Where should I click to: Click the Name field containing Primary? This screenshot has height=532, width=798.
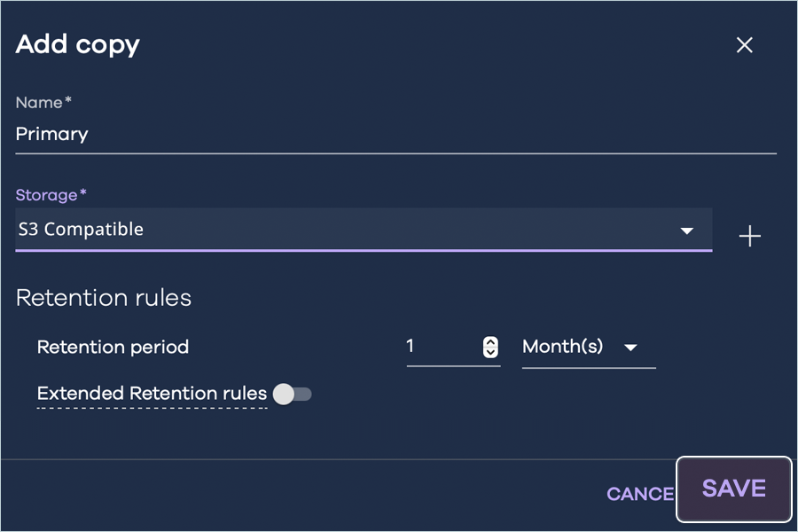click(390, 135)
